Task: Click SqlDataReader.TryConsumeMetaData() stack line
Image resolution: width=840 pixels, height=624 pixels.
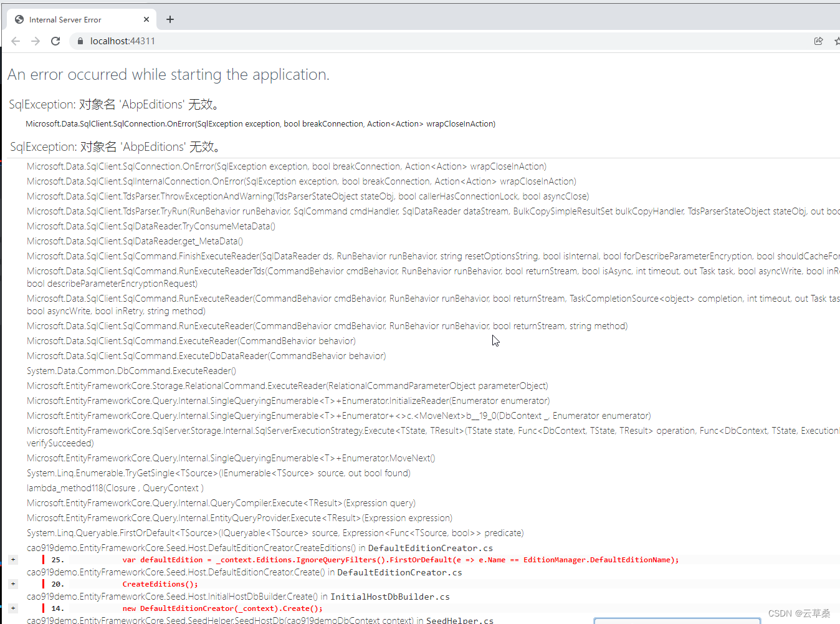Action: (151, 226)
